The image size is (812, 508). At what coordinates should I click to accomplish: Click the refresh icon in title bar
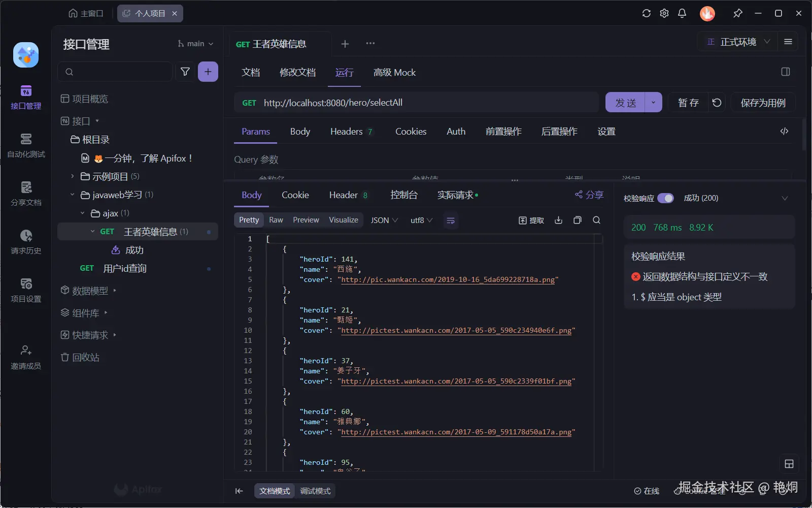(x=646, y=13)
